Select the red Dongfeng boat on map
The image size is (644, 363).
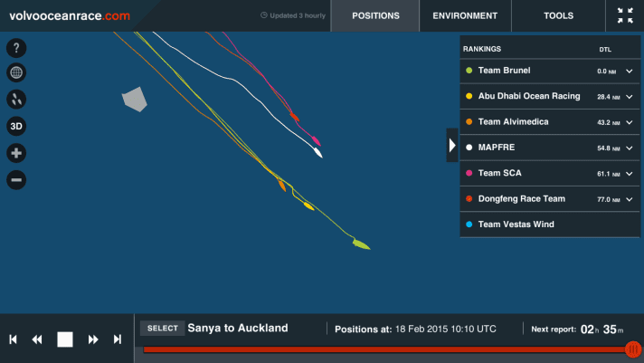click(294, 117)
